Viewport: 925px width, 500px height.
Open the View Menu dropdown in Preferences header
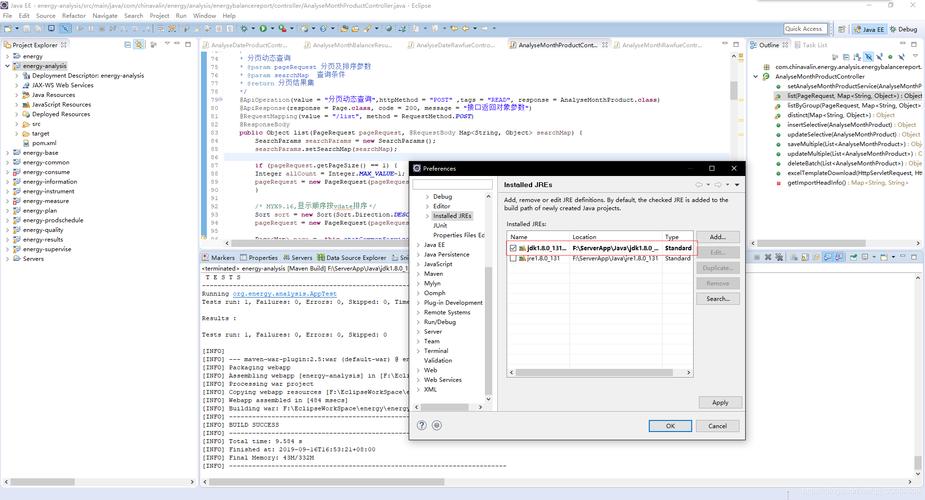(x=737, y=185)
